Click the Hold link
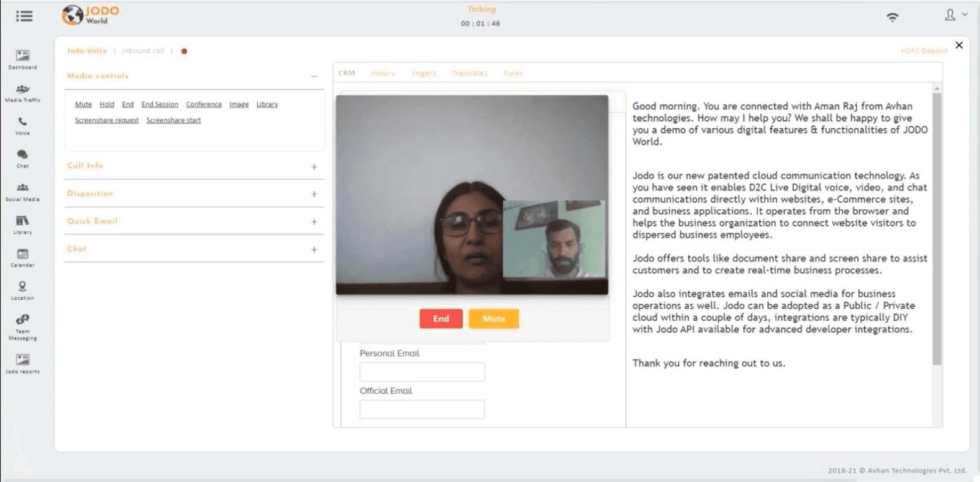This screenshot has width=980, height=482. [107, 104]
